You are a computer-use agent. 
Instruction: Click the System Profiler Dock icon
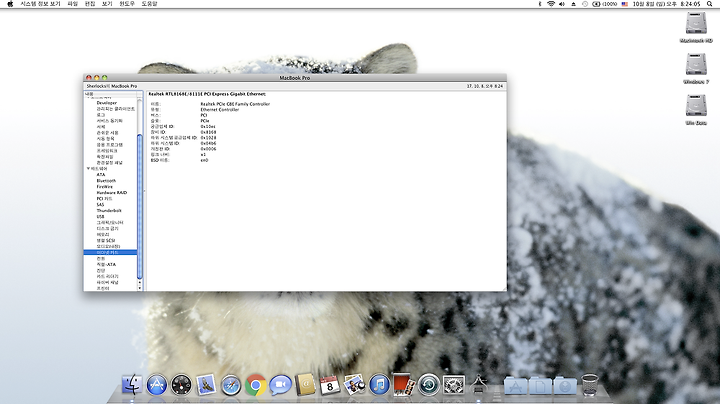click(x=478, y=385)
